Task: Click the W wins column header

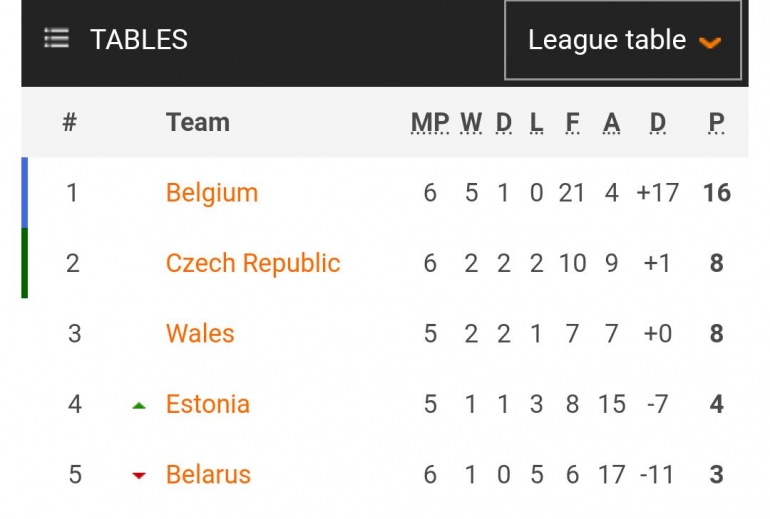Action: [x=471, y=123]
